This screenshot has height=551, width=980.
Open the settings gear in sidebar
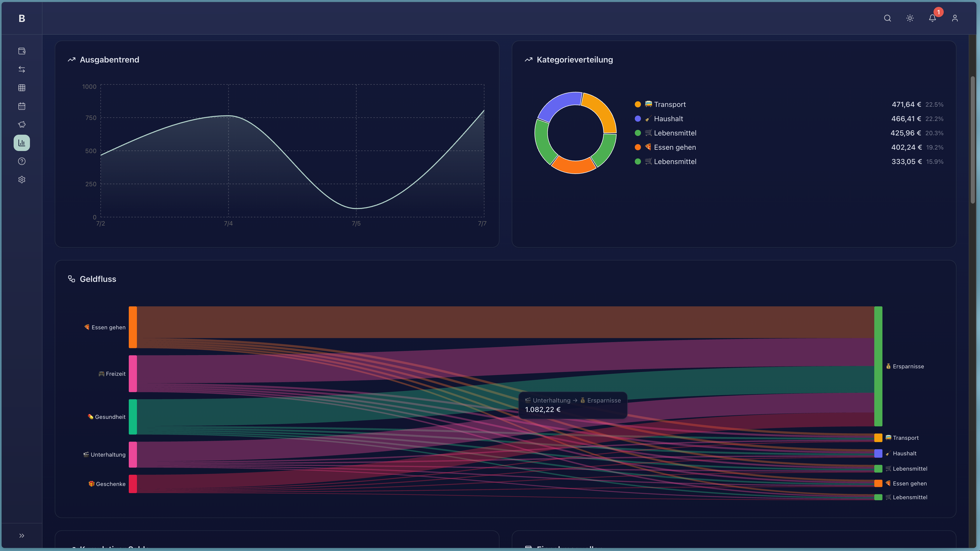[x=22, y=180]
